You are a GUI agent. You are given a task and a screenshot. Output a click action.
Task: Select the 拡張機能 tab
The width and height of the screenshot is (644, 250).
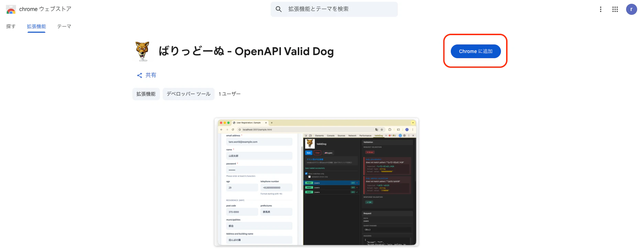(x=36, y=27)
